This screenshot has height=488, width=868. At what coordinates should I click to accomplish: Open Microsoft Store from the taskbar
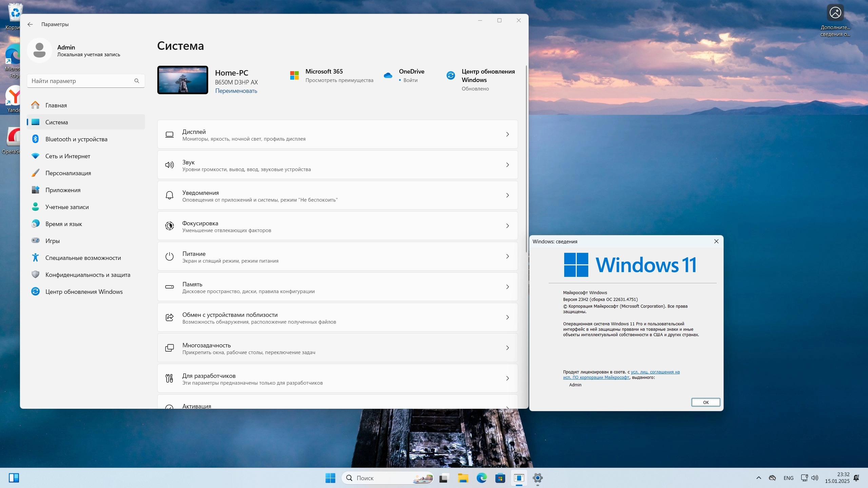point(500,478)
